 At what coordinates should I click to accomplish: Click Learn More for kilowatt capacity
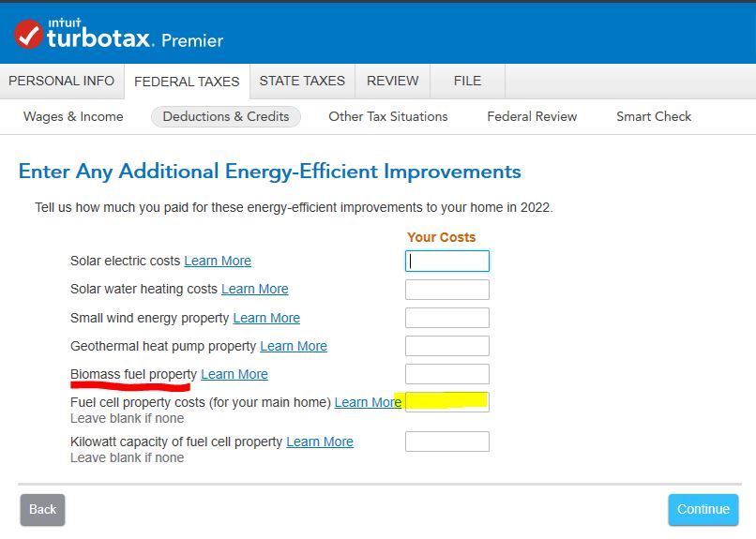pyautogui.click(x=320, y=442)
